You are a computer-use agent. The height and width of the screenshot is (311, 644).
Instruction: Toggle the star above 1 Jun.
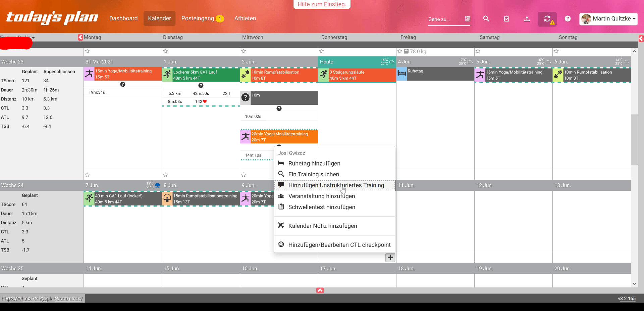[165, 51]
